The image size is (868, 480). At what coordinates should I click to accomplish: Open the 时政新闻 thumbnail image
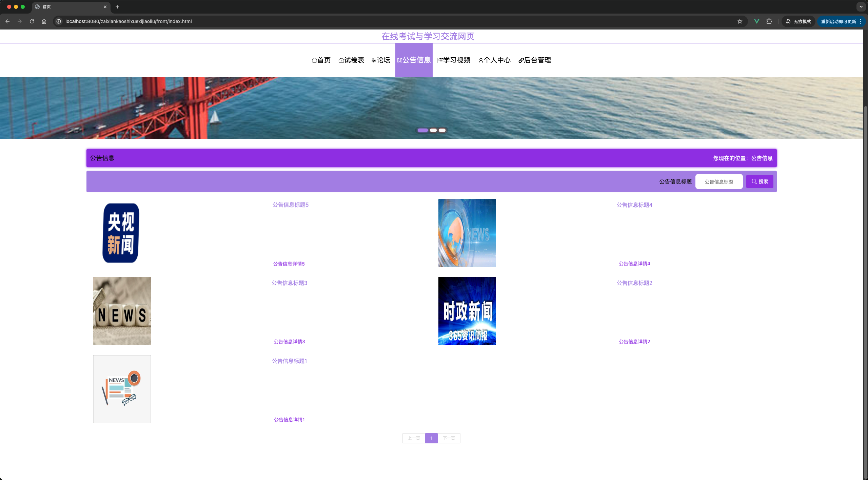[467, 311]
